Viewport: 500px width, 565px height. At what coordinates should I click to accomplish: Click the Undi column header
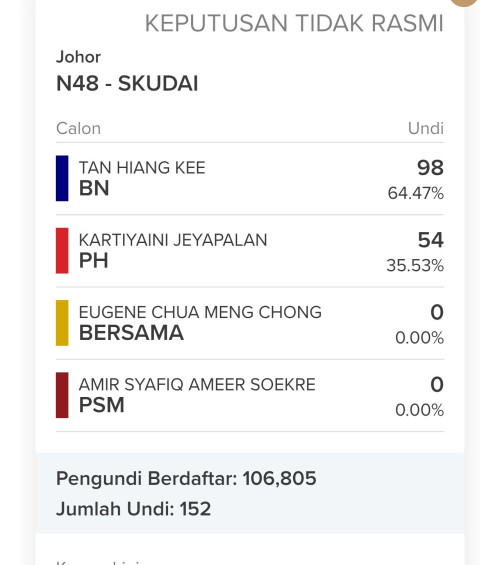pyautogui.click(x=426, y=129)
